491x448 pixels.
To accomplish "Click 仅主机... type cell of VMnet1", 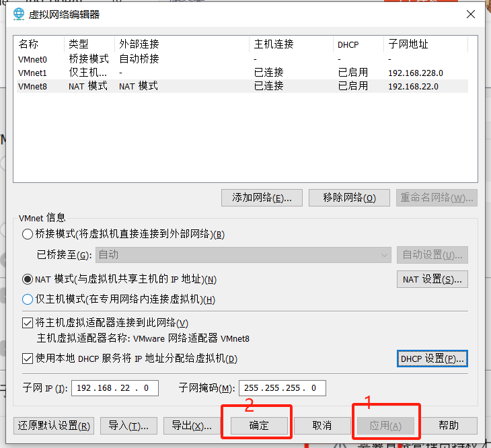I will click(x=87, y=73).
